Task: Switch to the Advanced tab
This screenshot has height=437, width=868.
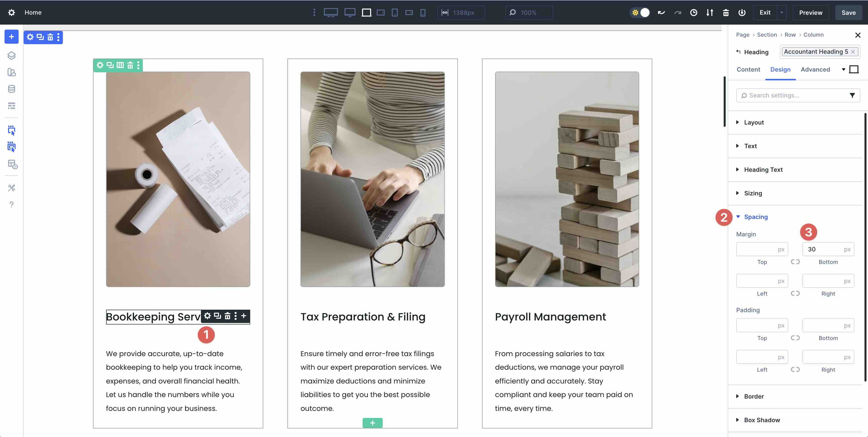Action: [x=815, y=69]
